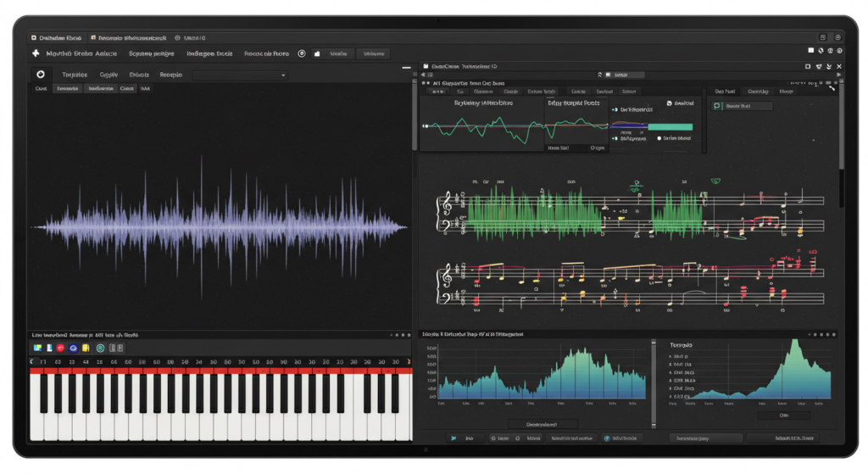This screenshot has height=474, width=868.
Task: Click the icon at the left of the right panel title
Action: 426,66
